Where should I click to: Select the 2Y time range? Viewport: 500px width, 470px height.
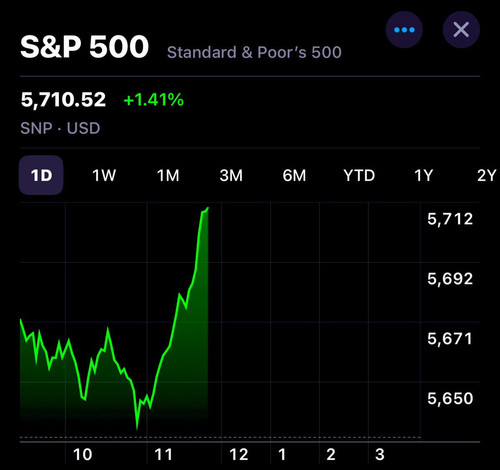tap(487, 175)
